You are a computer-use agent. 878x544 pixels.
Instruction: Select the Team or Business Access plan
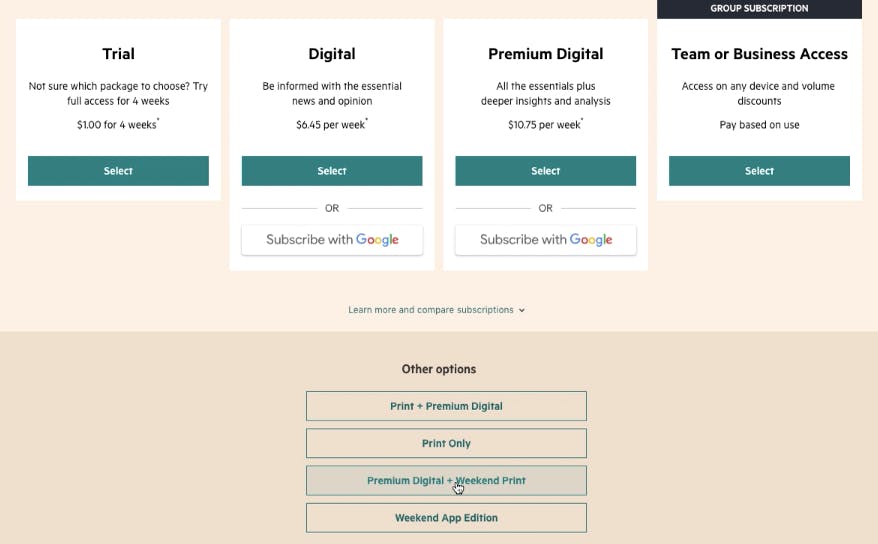pyautogui.click(x=759, y=171)
